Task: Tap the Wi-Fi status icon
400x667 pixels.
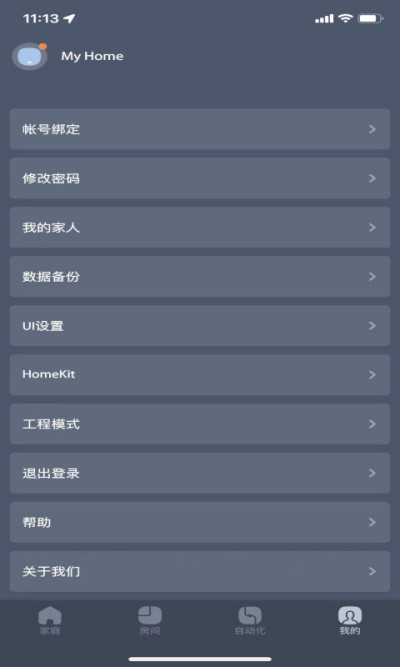Action: (x=346, y=18)
